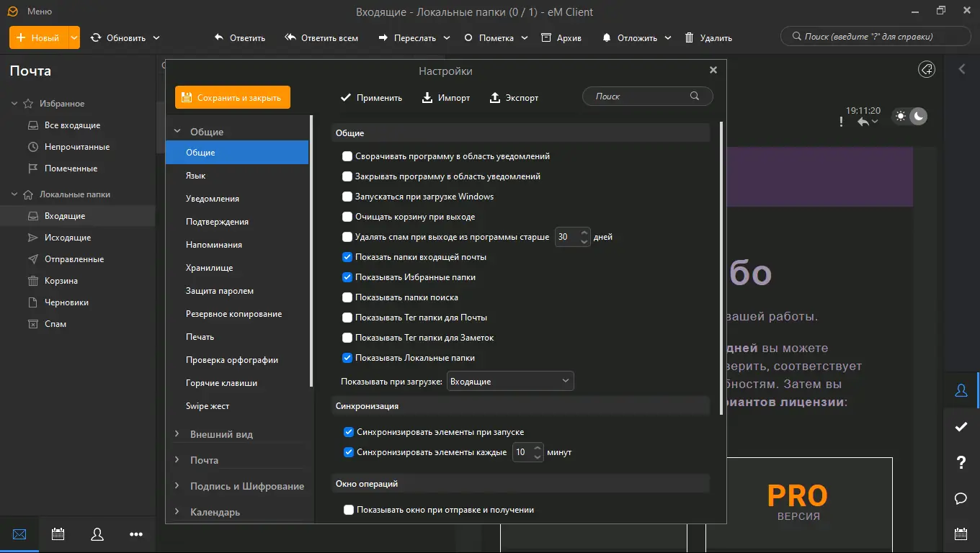Decrease sync interval minutes spinner
Image resolution: width=980 pixels, height=553 pixels.
[537, 457]
